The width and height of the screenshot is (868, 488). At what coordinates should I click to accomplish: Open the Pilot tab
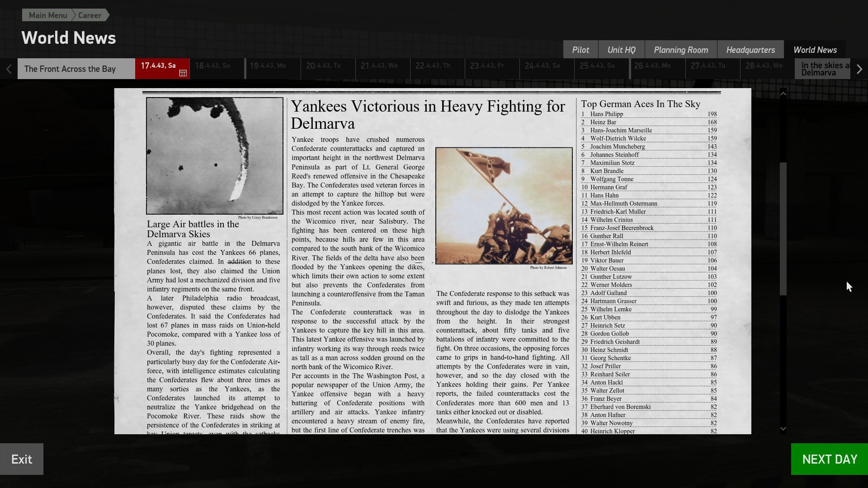click(580, 50)
